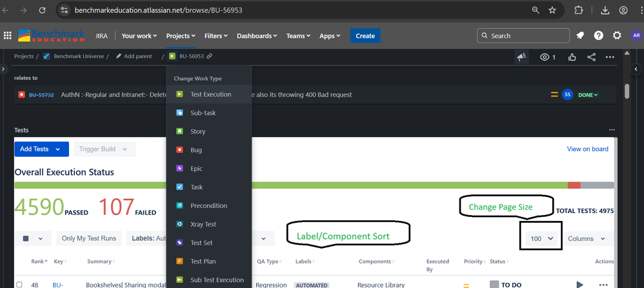Open row actions ellipsis for test 48
Image resolution: width=644 pixels, height=288 pixels.
coord(603,284)
